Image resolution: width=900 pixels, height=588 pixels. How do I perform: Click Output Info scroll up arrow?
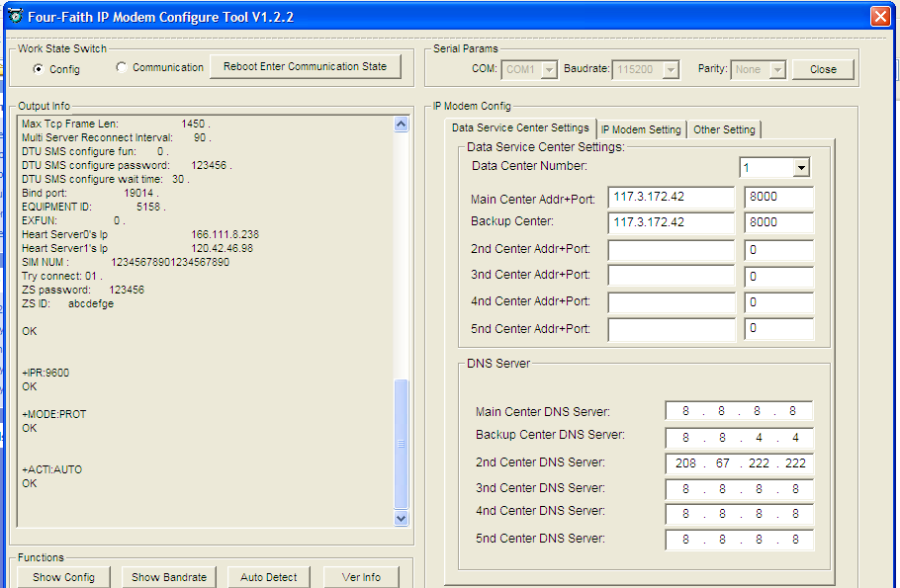click(402, 124)
